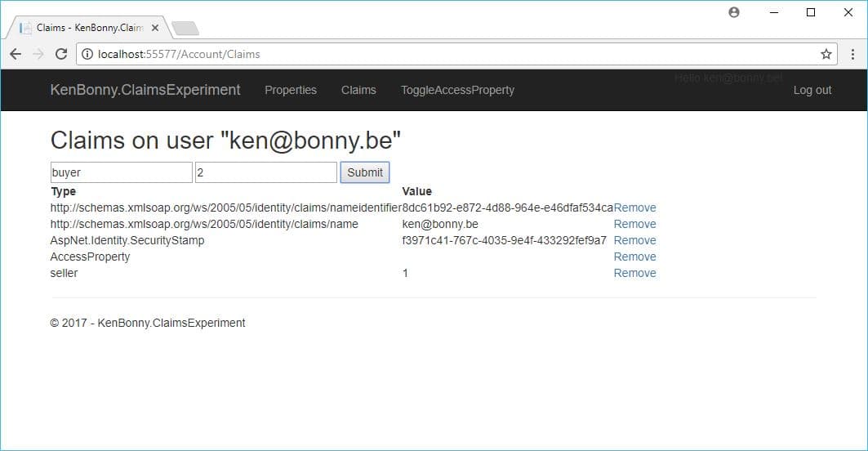Go to Claims navigation link
The image size is (868, 451).
358,90
